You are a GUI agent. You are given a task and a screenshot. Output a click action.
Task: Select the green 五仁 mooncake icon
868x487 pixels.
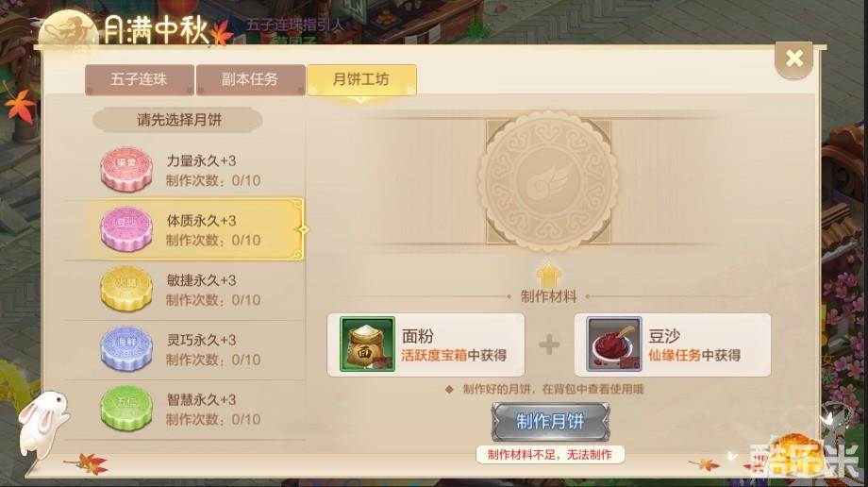click(x=126, y=409)
